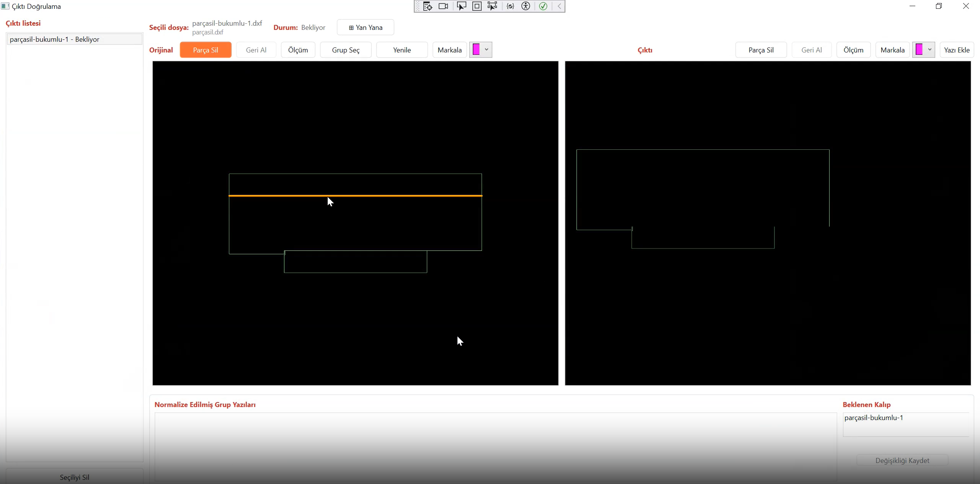This screenshot has height=484, width=980.
Task: Click the track focused element icon
Action: (x=492, y=6)
